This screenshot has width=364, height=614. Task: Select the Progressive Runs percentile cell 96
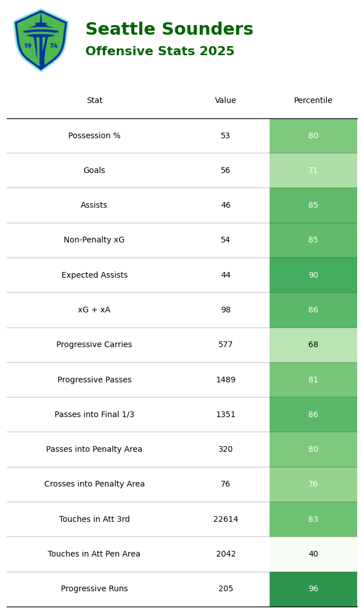[313, 589]
